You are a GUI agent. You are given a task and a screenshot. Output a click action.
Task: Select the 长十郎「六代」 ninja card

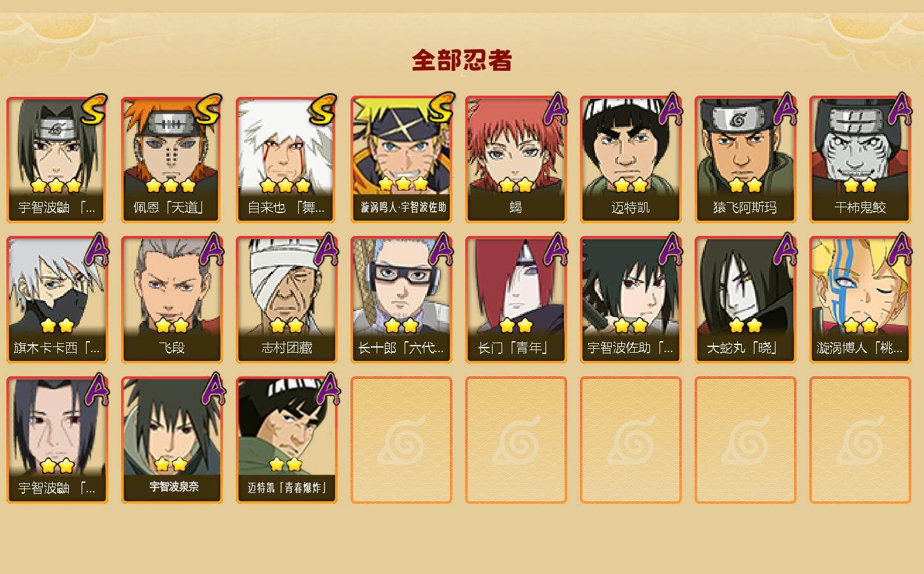[x=401, y=300]
